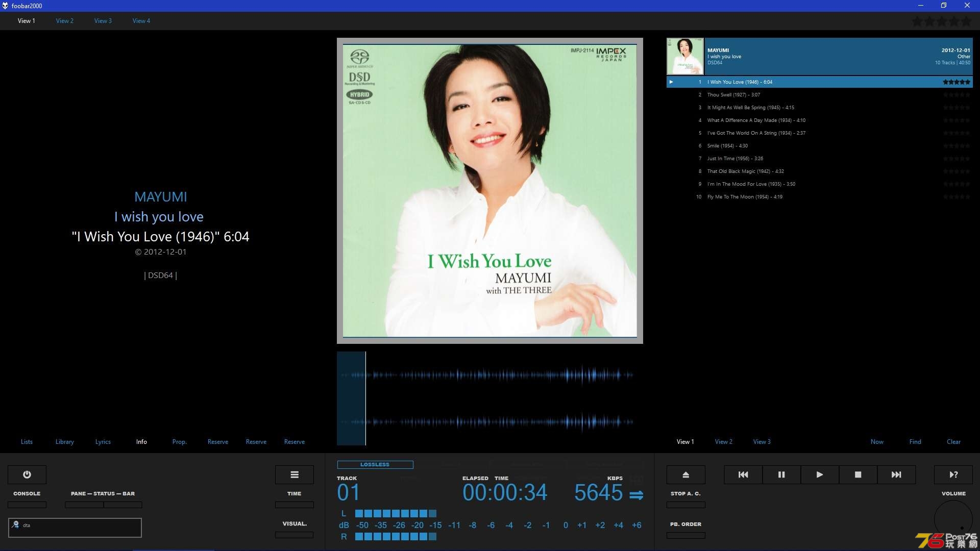980x551 pixels.
Task: Click playing track 'I Wish You Love (1946)'
Action: (x=820, y=82)
